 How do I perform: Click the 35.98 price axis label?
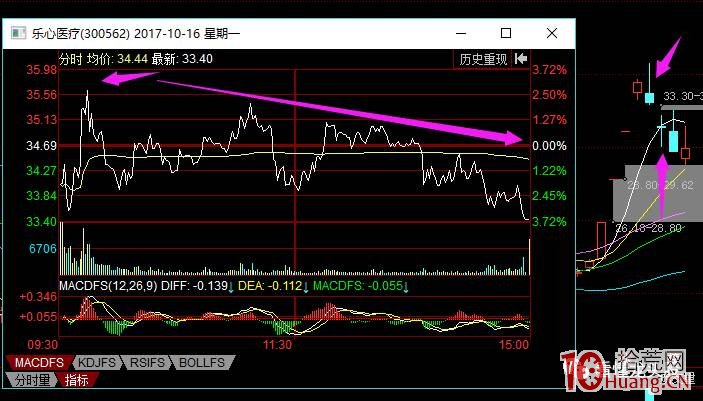pos(42,70)
